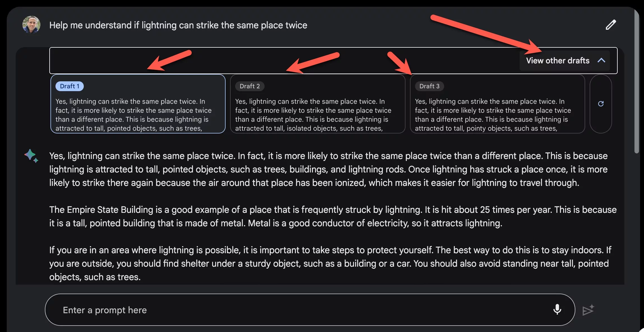This screenshot has height=332, width=644.
Task: Switch to the Draft 2 label
Action: tap(250, 86)
